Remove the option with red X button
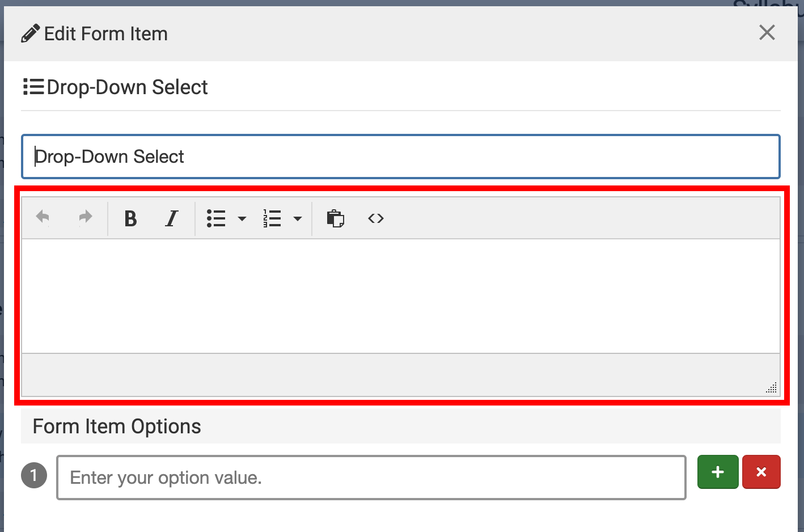Image resolution: width=804 pixels, height=532 pixels. tap(761, 472)
